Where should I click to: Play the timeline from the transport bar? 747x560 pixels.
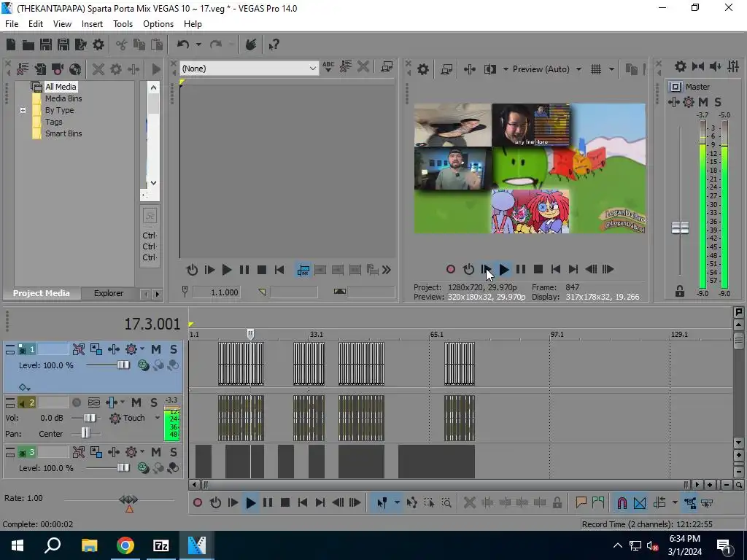[x=251, y=502]
